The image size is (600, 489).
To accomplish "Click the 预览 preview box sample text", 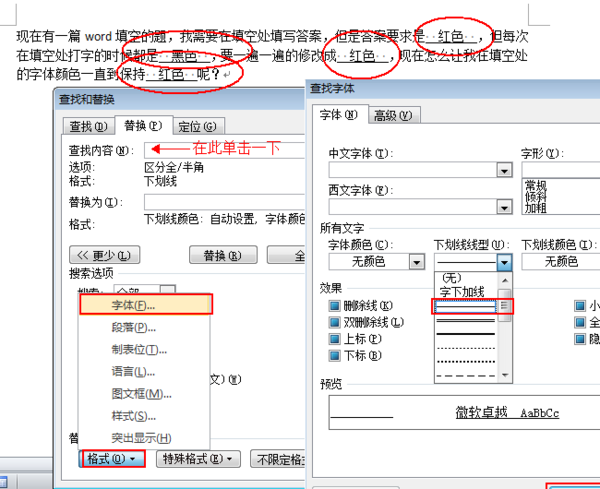I will [507, 413].
